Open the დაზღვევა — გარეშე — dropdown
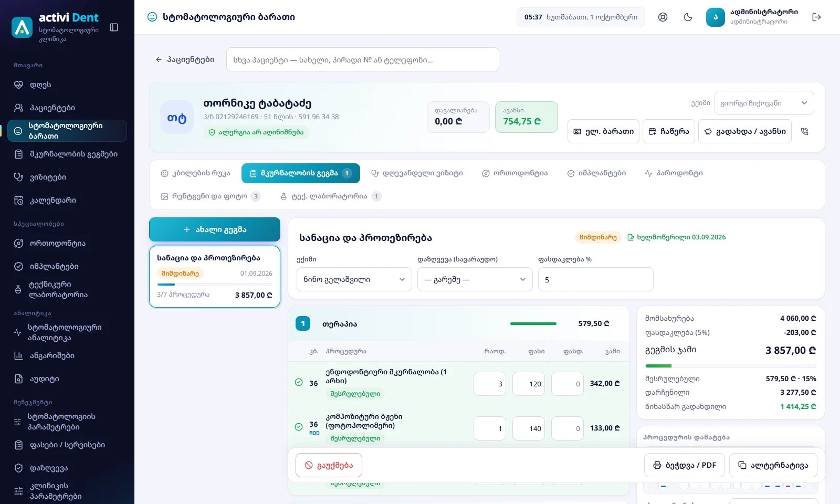Image resolution: width=840 pixels, height=504 pixels. (x=475, y=279)
